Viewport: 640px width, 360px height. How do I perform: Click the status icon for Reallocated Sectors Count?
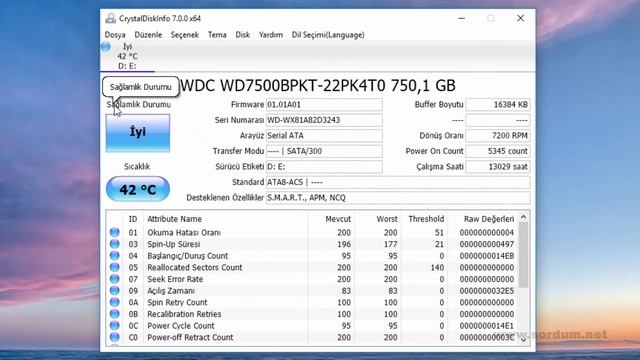(115, 267)
